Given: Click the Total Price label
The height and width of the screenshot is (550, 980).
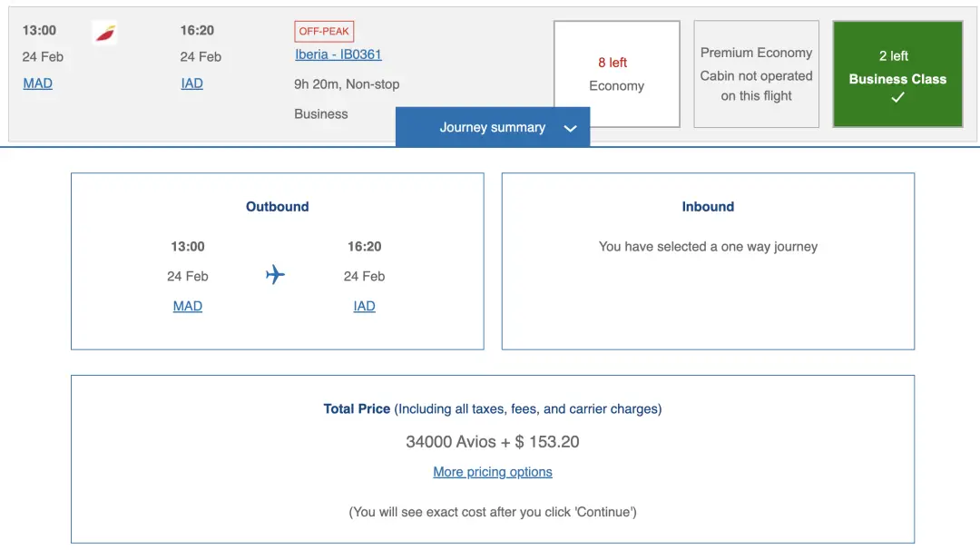Looking at the screenshot, I should click(357, 409).
